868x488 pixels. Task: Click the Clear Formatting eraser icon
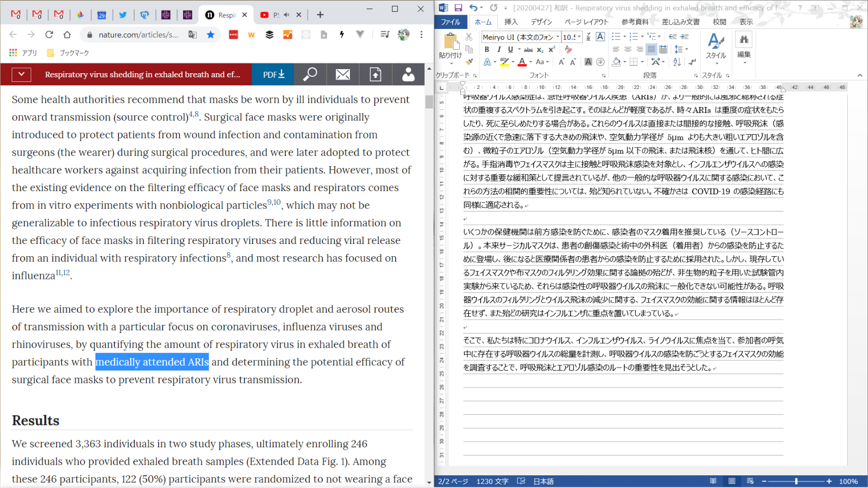coord(568,50)
